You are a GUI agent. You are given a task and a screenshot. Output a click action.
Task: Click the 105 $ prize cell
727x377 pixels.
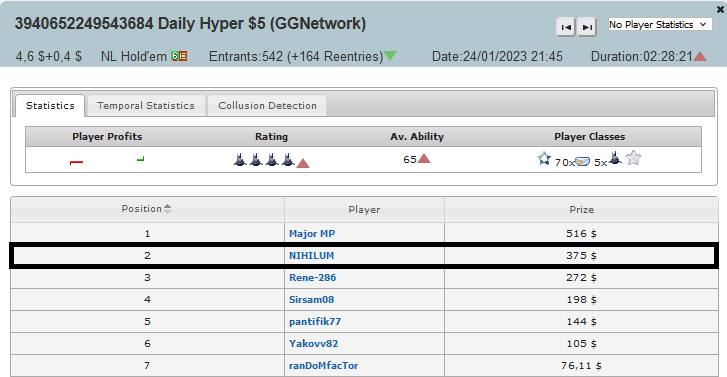581,344
